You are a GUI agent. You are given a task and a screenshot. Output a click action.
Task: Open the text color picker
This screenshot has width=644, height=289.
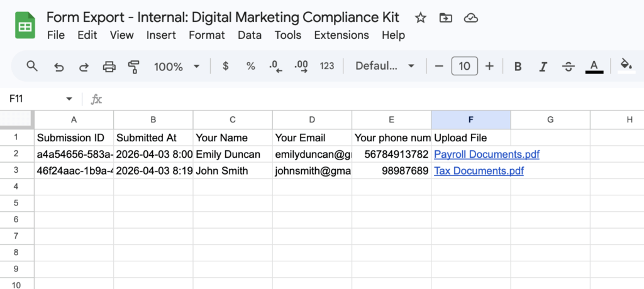click(594, 67)
